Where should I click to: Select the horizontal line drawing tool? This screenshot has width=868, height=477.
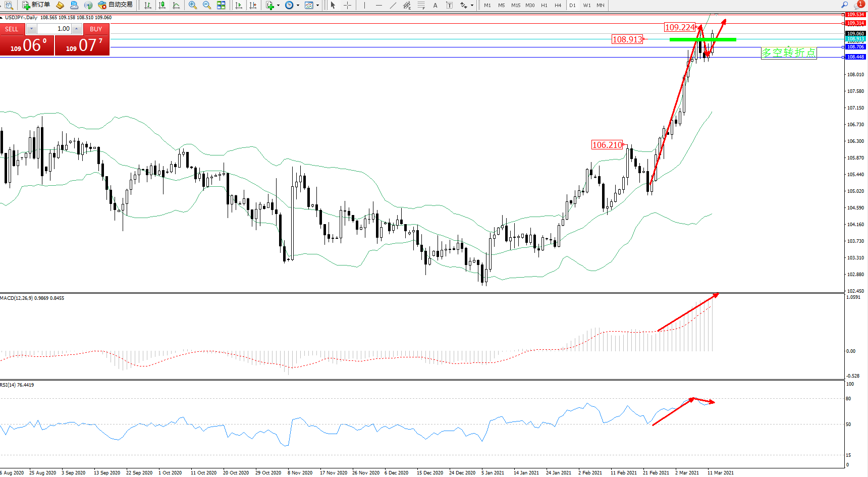coord(378,5)
